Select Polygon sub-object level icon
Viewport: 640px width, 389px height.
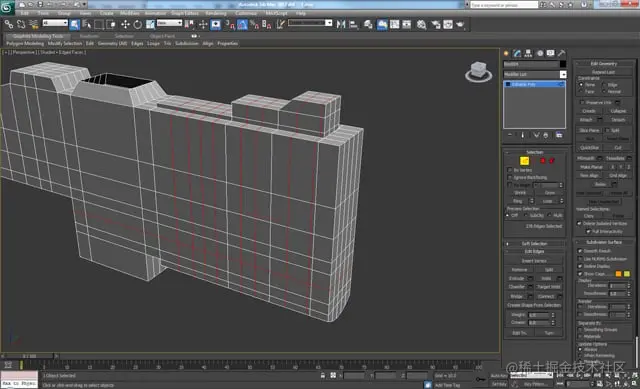point(543,161)
